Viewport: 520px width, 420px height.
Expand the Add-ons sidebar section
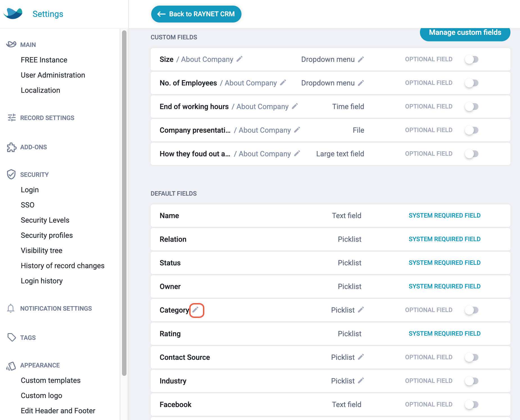pos(33,147)
